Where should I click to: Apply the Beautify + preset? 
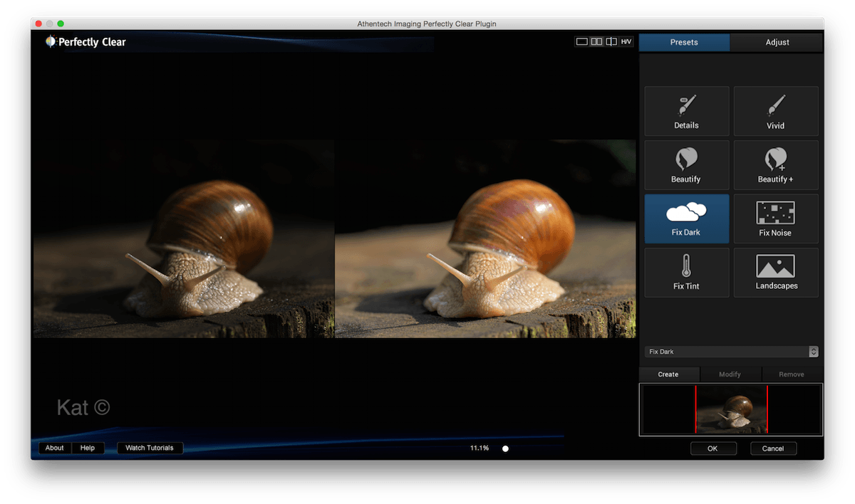pyautogui.click(x=776, y=164)
